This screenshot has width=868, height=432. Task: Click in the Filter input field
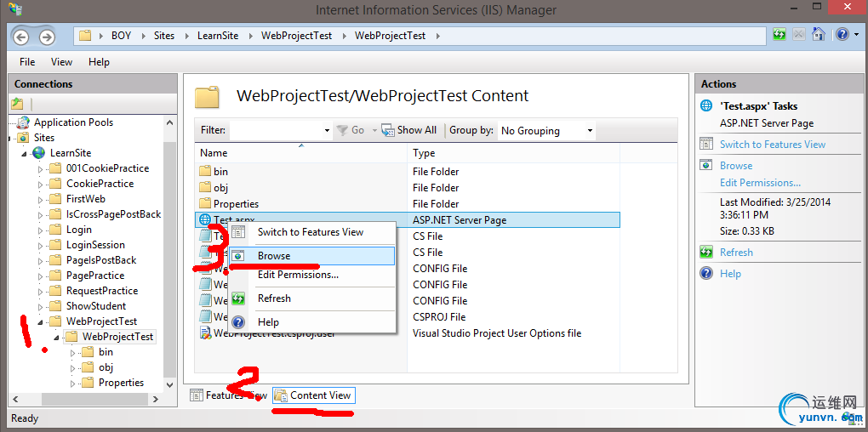point(277,131)
